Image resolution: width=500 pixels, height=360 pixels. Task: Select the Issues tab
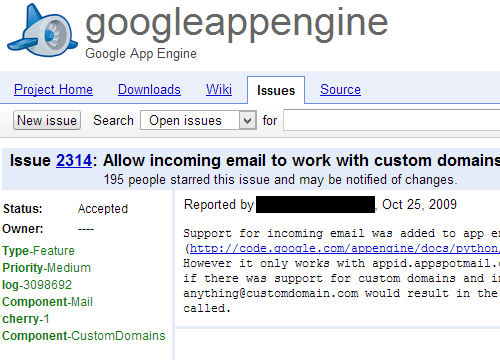click(x=276, y=90)
